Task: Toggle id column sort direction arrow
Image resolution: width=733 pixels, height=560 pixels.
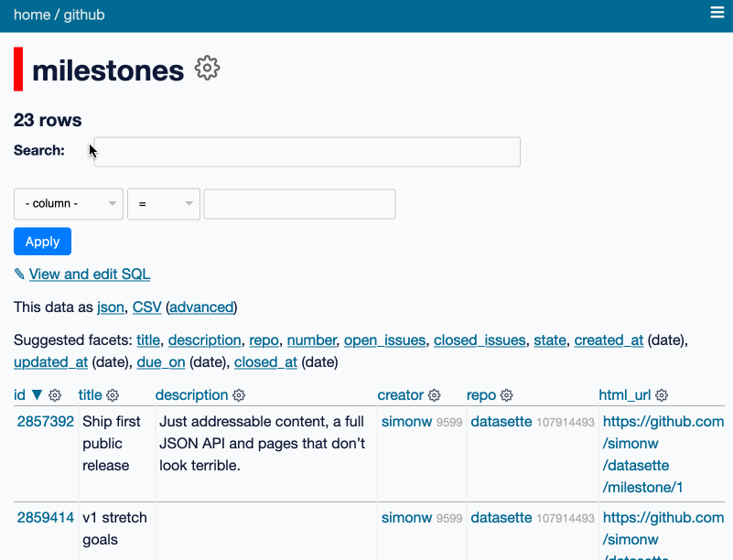Action: 37,395
